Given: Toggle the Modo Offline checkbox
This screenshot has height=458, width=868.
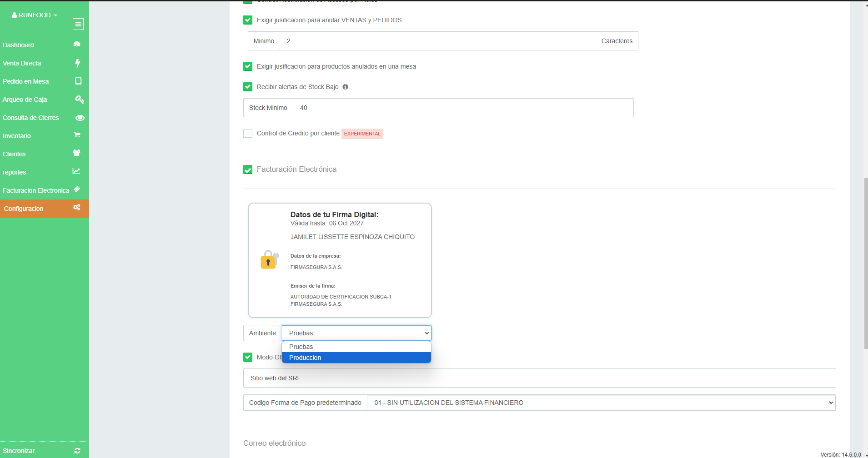Looking at the screenshot, I should [248, 357].
